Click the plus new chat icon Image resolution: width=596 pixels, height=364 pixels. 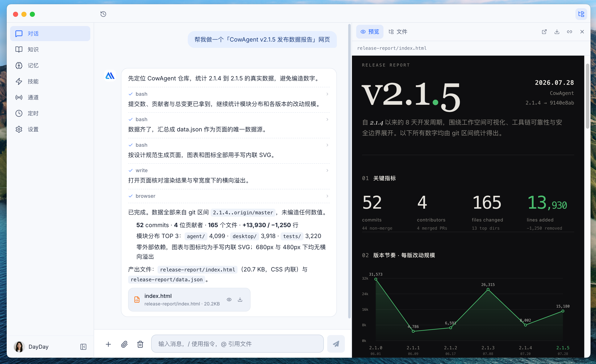click(x=108, y=344)
